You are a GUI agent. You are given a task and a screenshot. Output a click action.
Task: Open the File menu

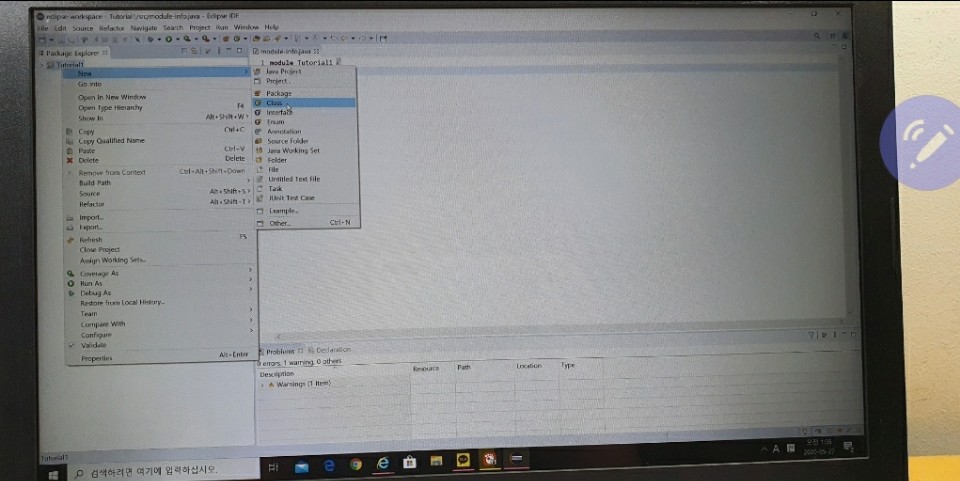point(43,28)
